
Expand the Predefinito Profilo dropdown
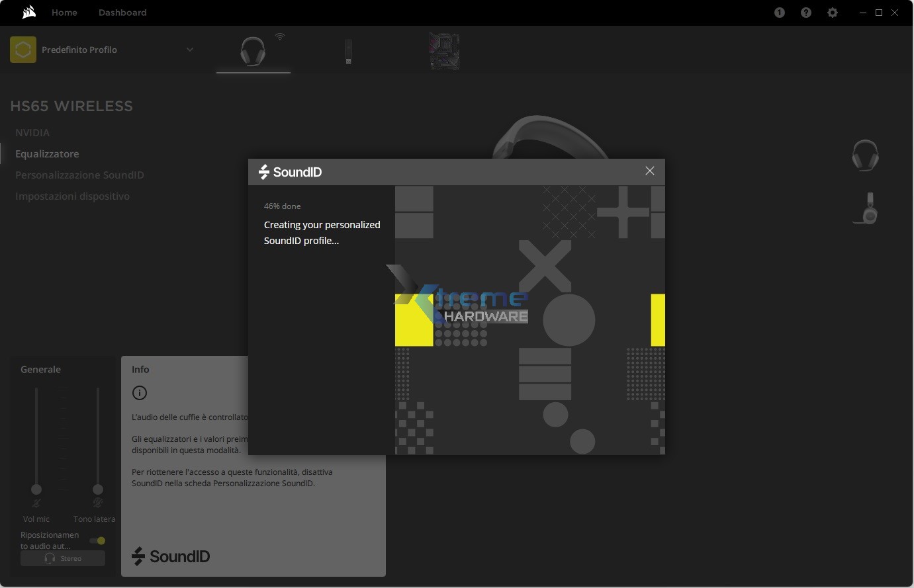point(190,50)
